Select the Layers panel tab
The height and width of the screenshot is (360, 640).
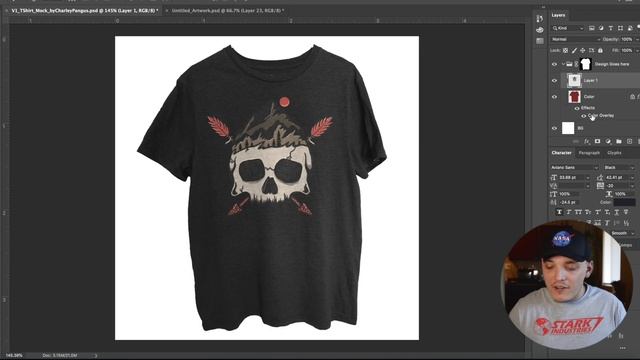pos(558,15)
